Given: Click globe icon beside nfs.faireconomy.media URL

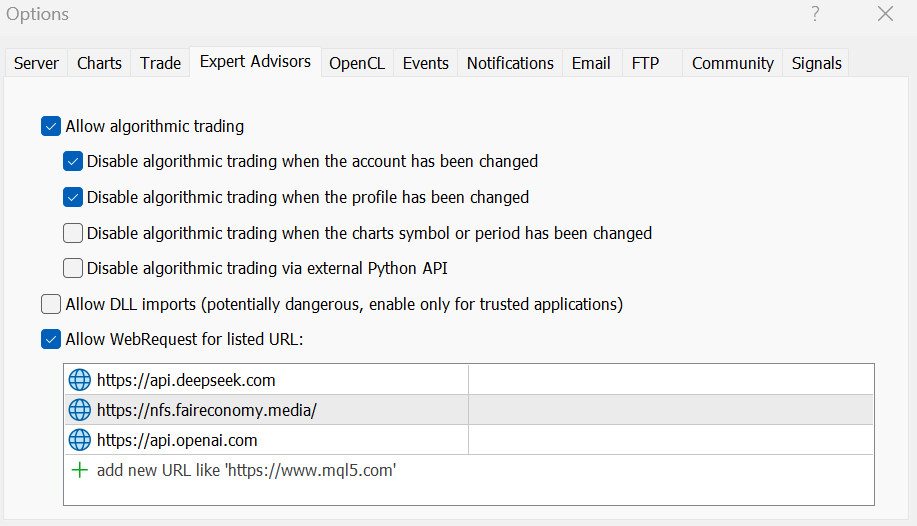Looking at the screenshot, I should (x=79, y=410).
